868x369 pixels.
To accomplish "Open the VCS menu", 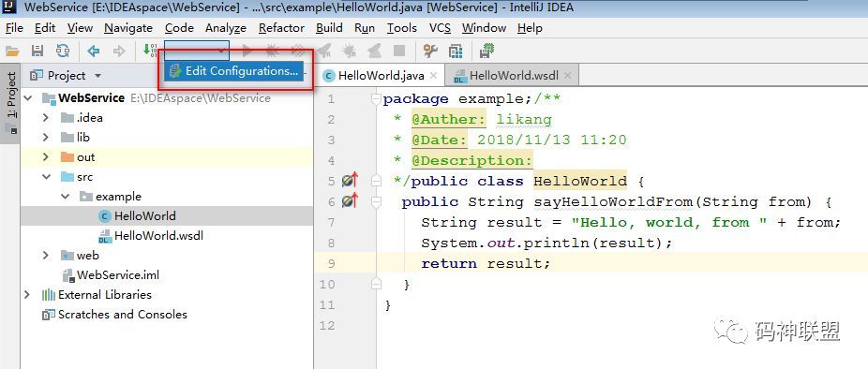I will (x=440, y=28).
